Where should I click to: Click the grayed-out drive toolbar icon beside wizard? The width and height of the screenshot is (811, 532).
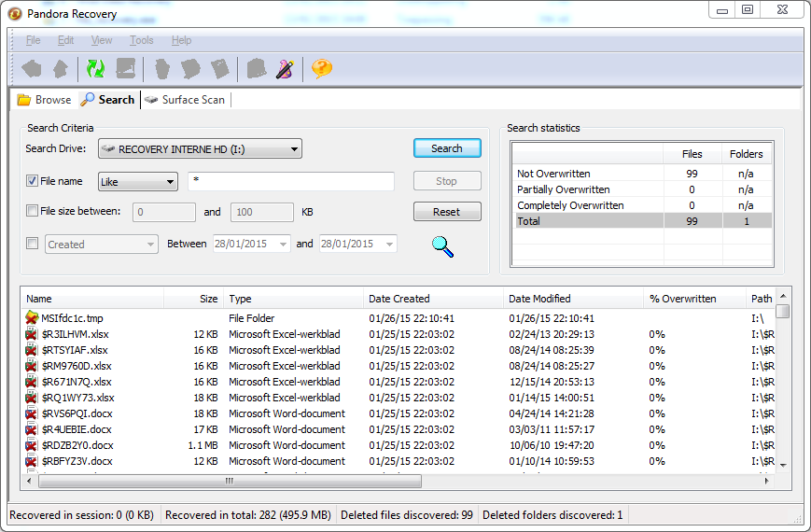click(x=257, y=68)
